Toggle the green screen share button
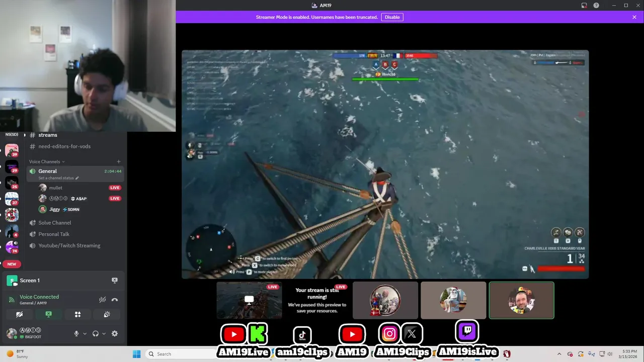Screen dimensions: 644x362 coord(48,314)
